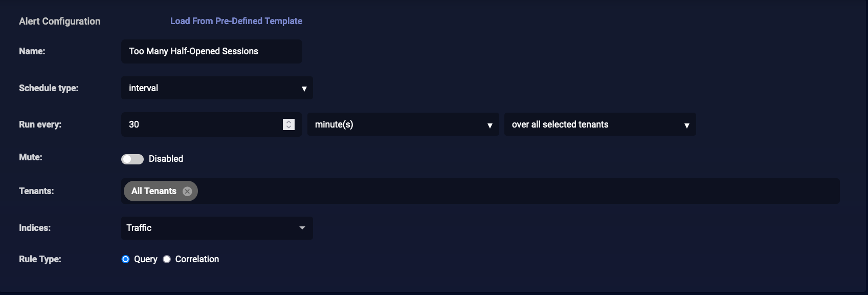Viewport: 868px width, 295px height.
Task: Remove the All Tenants chip with X icon
Action: click(187, 191)
